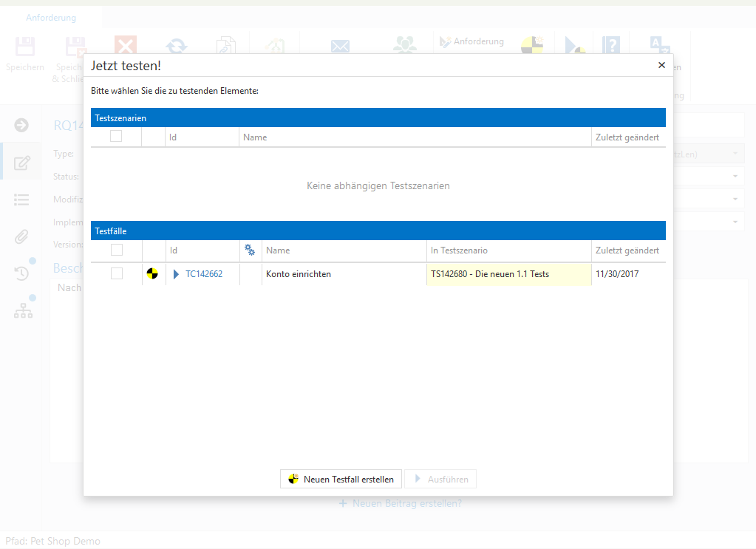This screenshot has height=549, width=756.
Task: Switch to the Anforderung tab
Action: point(51,18)
